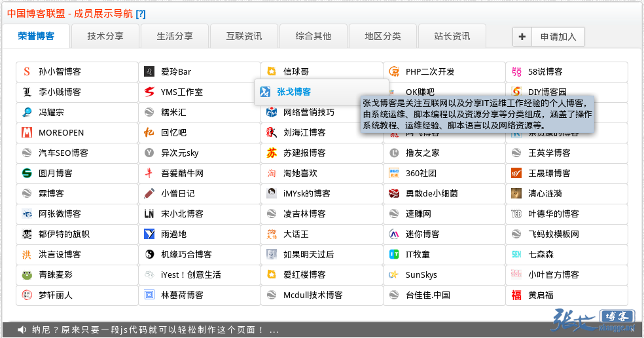Image resolution: width=644 pixels, height=338 pixels.
Task: Click the 爱玲Bar dark square icon
Action: click(x=149, y=71)
